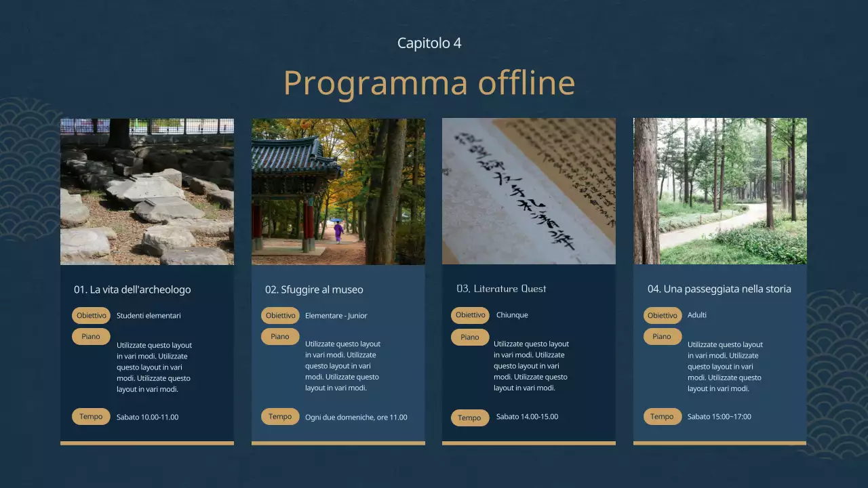Viewport: 868px width, 488px height.
Task: Click the Piano badge on card 03
Action: 470,337
